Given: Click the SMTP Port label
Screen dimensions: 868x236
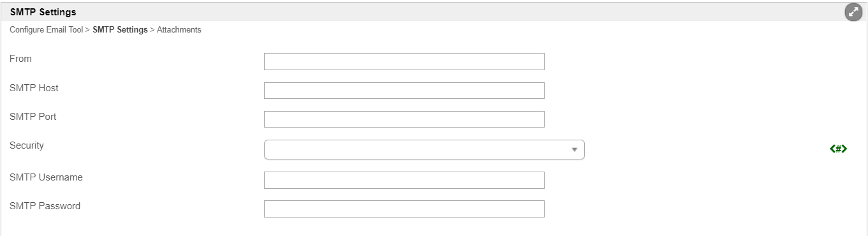Looking at the screenshot, I should [33, 117].
